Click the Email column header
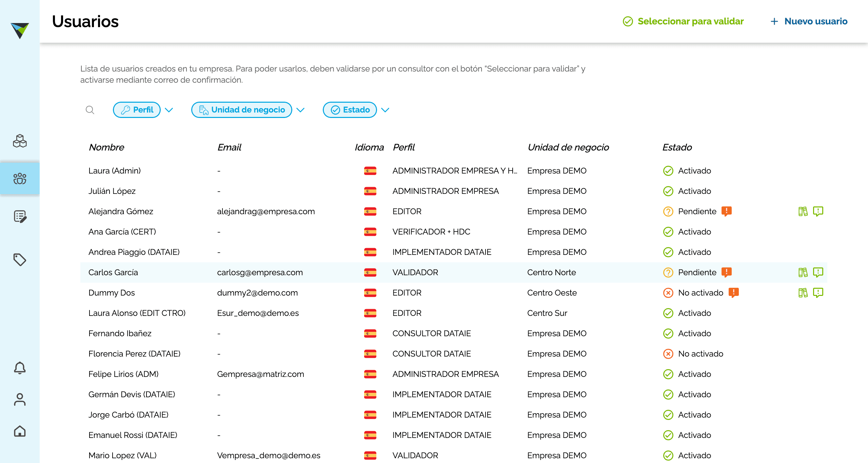 [229, 147]
